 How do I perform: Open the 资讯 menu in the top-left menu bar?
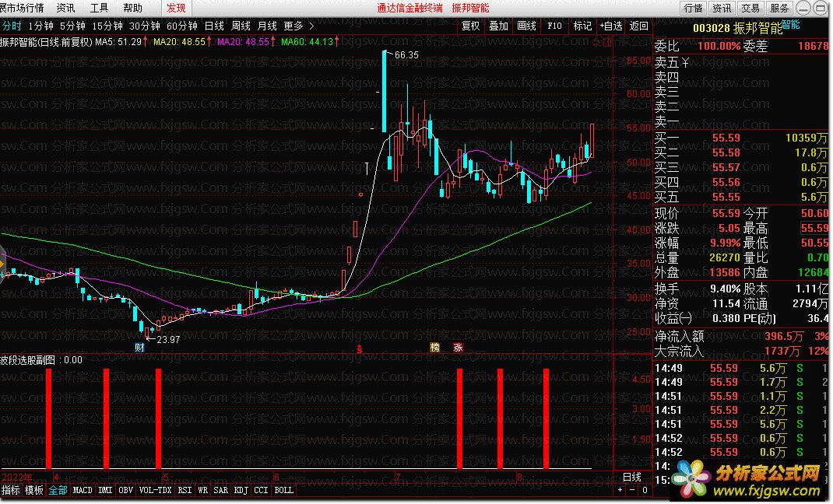[65, 8]
